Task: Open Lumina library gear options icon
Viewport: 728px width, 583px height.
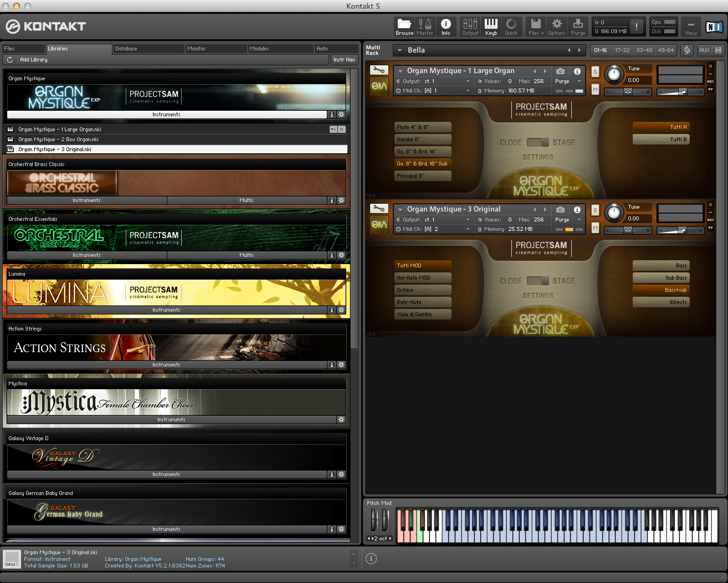Action: tap(341, 310)
